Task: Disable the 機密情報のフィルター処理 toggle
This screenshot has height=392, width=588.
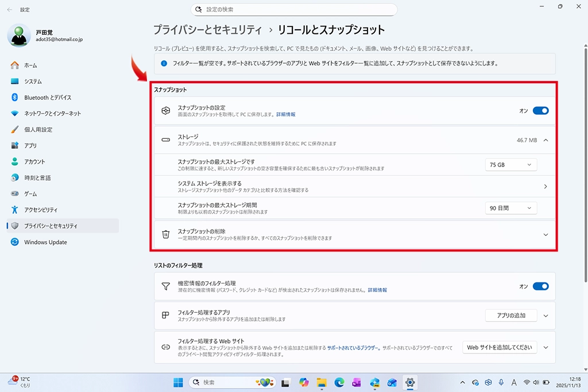Action: point(540,286)
